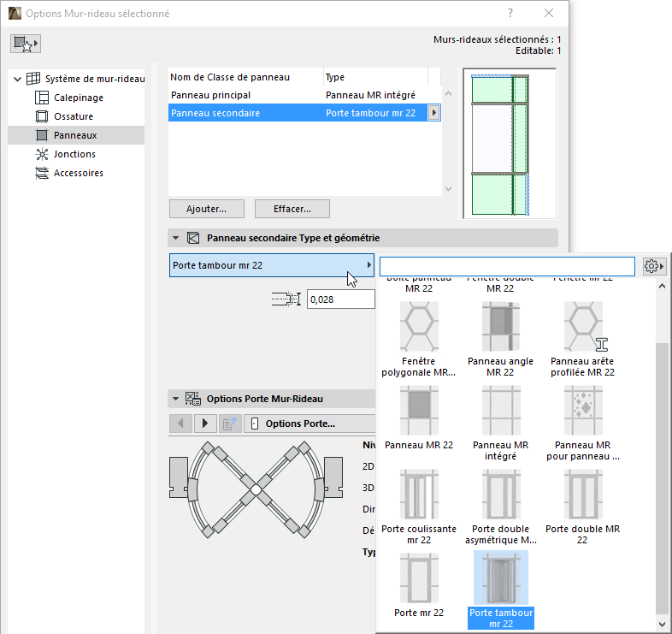
Task: Open the Porte tambour mr 22 selector
Action: click(272, 265)
